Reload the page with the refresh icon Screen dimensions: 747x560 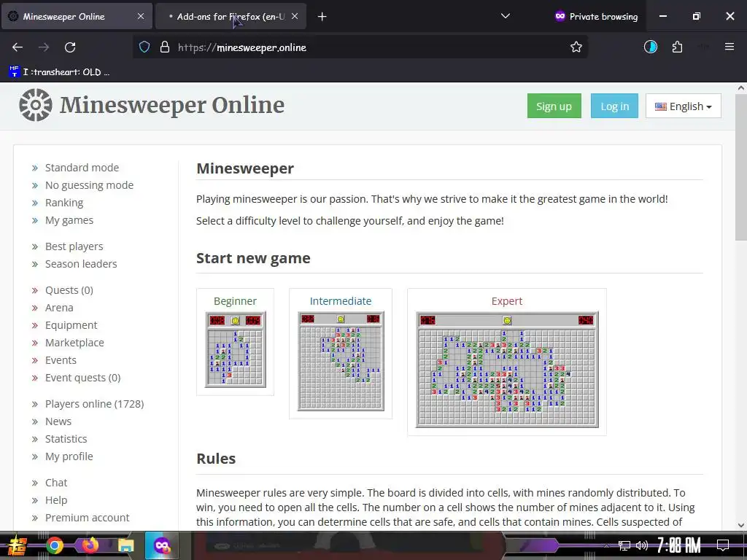(x=70, y=47)
